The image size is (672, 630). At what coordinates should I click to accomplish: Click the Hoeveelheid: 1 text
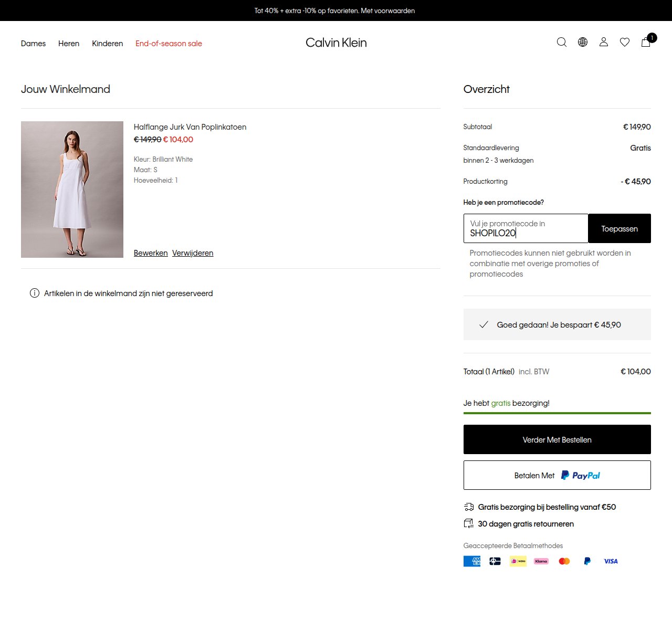click(156, 180)
